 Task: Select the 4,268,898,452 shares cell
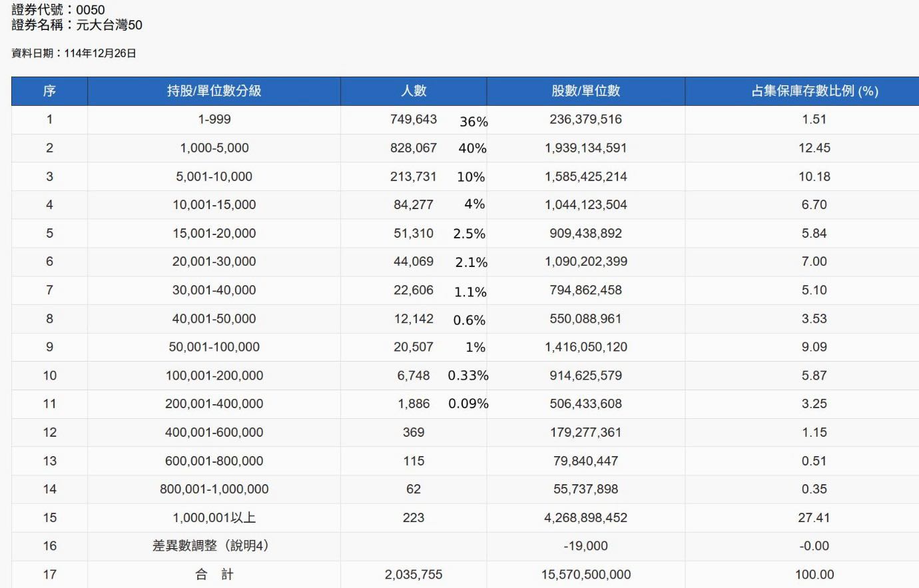point(585,518)
